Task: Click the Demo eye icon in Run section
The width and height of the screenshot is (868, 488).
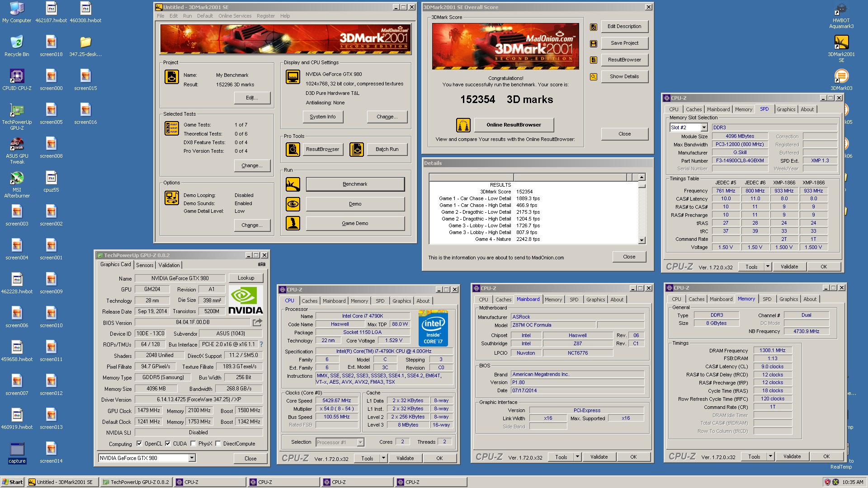Action: [x=293, y=204]
